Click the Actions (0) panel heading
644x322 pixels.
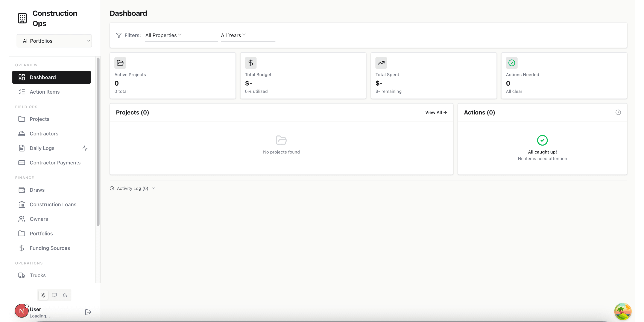pos(479,112)
